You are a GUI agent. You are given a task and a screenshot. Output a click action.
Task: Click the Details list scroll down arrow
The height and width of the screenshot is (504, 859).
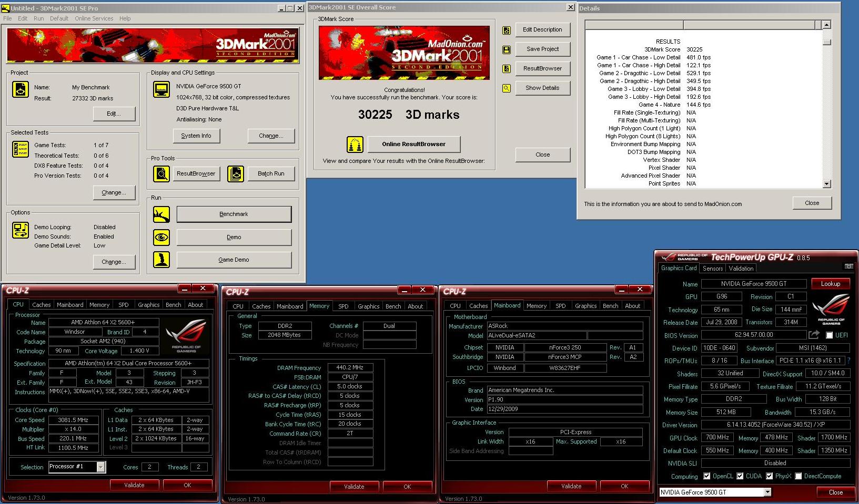(826, 184)
